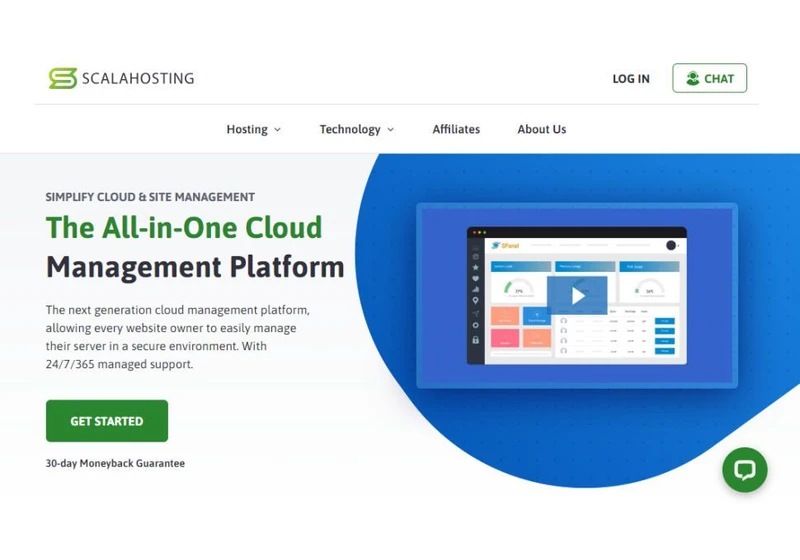Click the 'The All-in-One Cloud' heading
The image size is (800, 560).
pyautogui.click(x=184, y=227)
